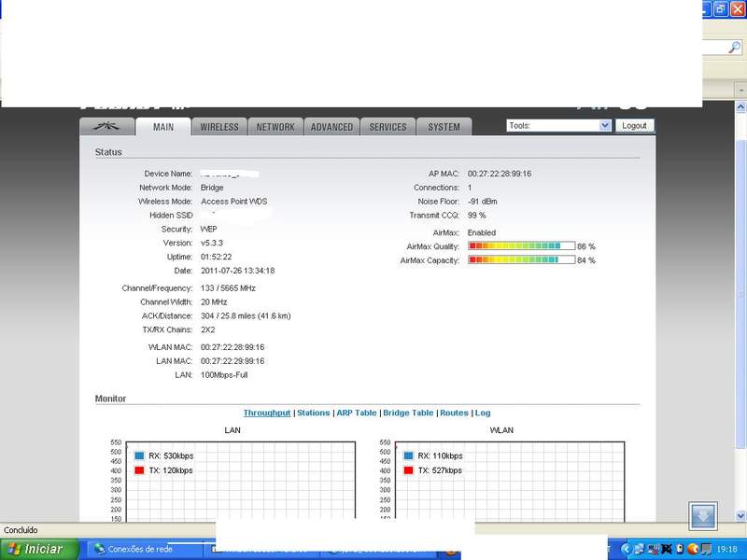This screenshot has width=747, height=560.
Task: Click the Transmit CCQ value 99 %
Action: click(x=476, y=216)
